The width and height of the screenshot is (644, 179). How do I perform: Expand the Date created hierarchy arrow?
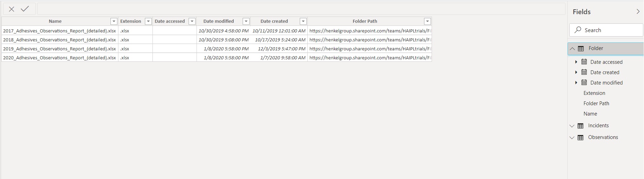(576, 72)
